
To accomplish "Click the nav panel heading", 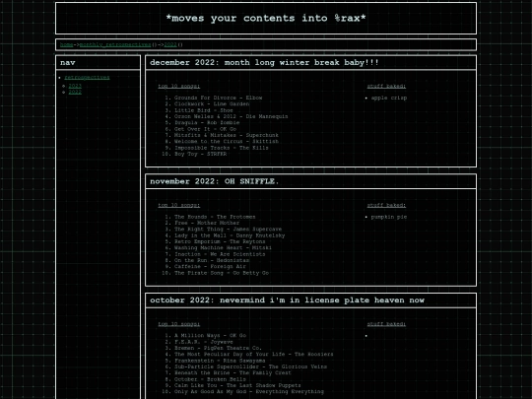I will pos(68,62).
